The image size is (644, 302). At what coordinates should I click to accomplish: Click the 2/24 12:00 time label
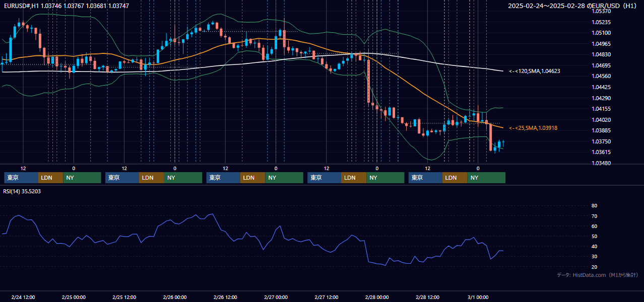[x=23, y=297]
